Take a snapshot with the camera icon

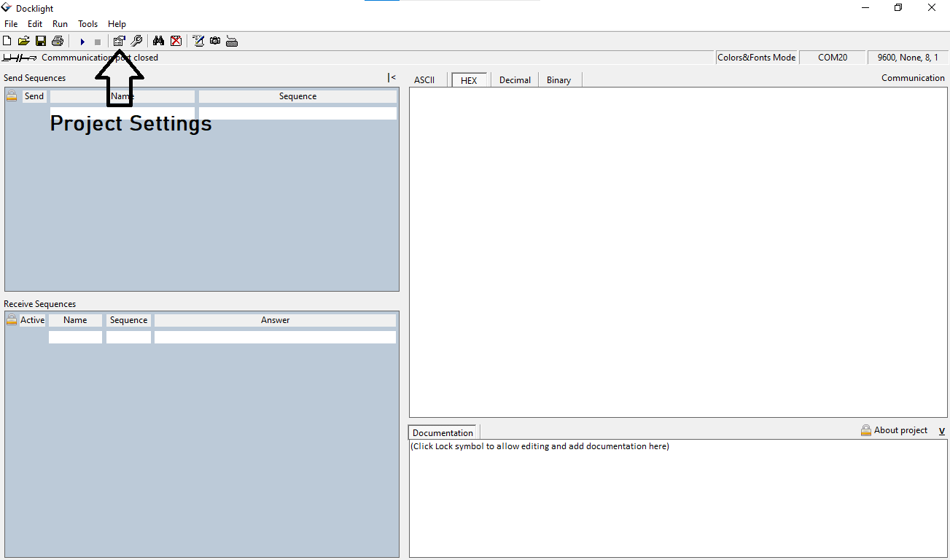point(214,41)
